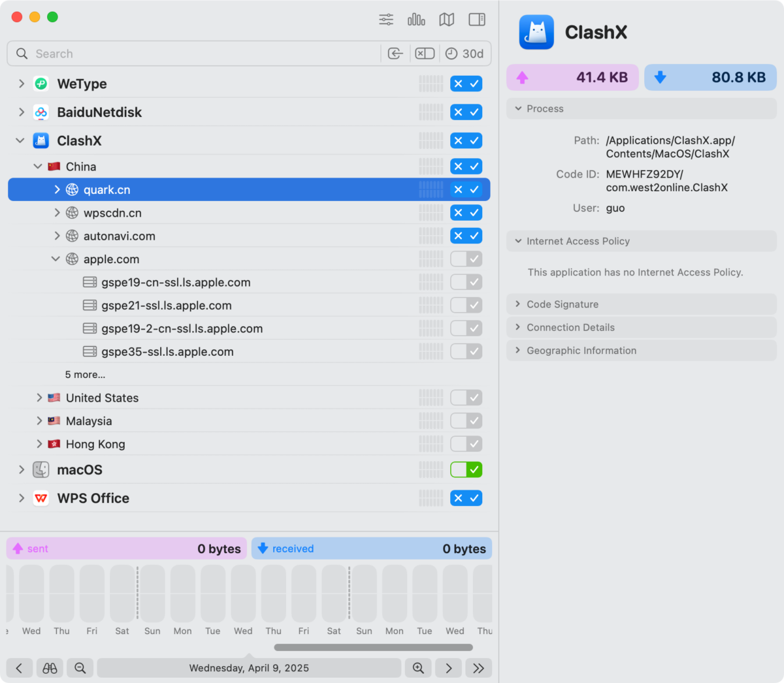Zoom in the timeline with the plus magnifier

click(x=418, y=668)
